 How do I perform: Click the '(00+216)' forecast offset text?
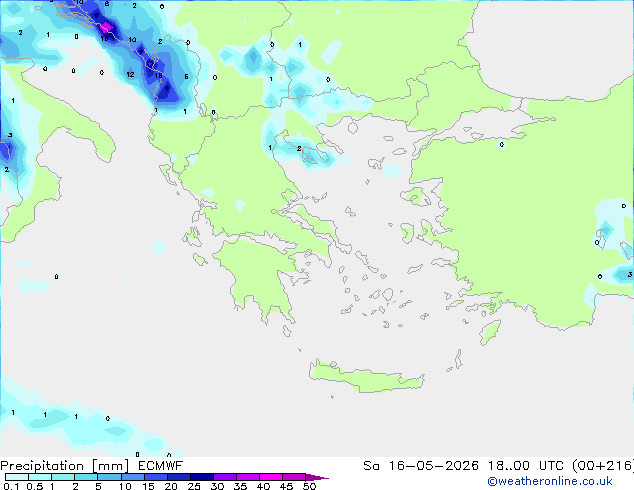point(603,466)
